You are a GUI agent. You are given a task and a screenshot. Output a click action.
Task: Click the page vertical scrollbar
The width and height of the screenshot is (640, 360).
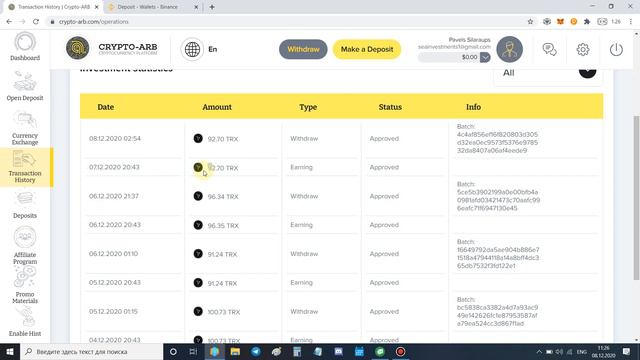(x=636, y=198)
